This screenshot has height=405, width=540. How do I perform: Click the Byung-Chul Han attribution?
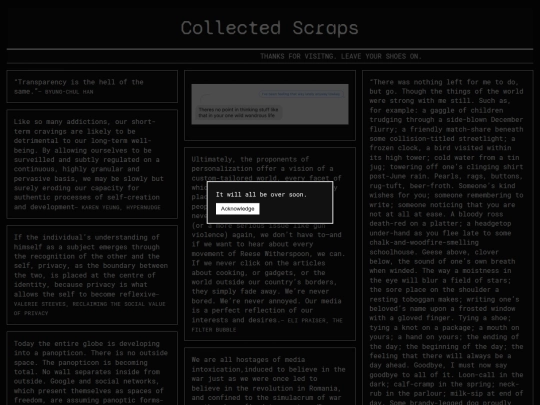[x=69, y=92]
